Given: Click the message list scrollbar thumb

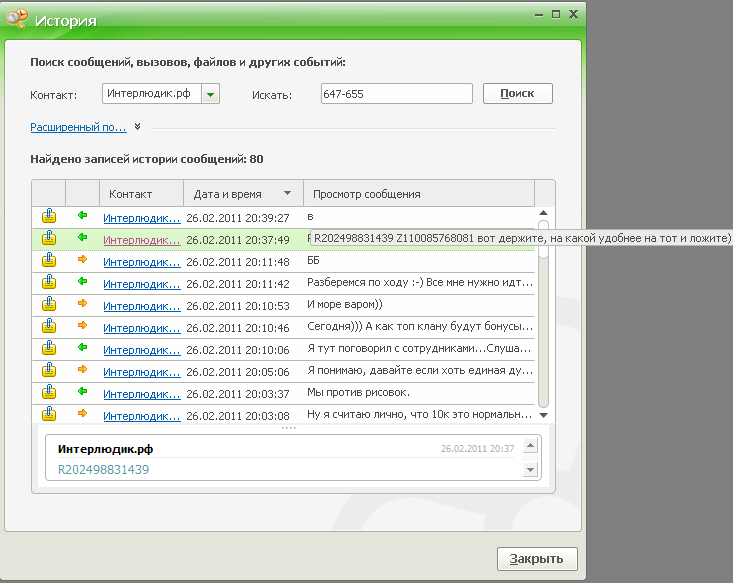Looking at the screenshot, I should coord(543,239).
